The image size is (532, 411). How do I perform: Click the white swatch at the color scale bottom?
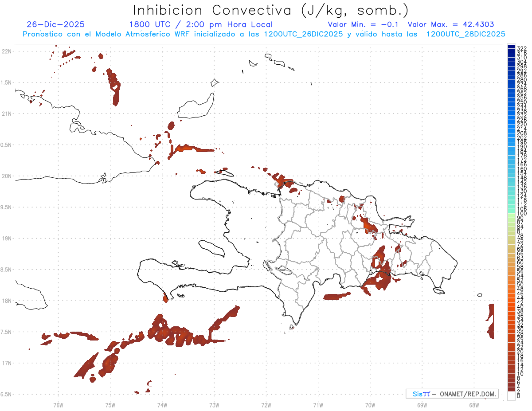click(511, 396)
